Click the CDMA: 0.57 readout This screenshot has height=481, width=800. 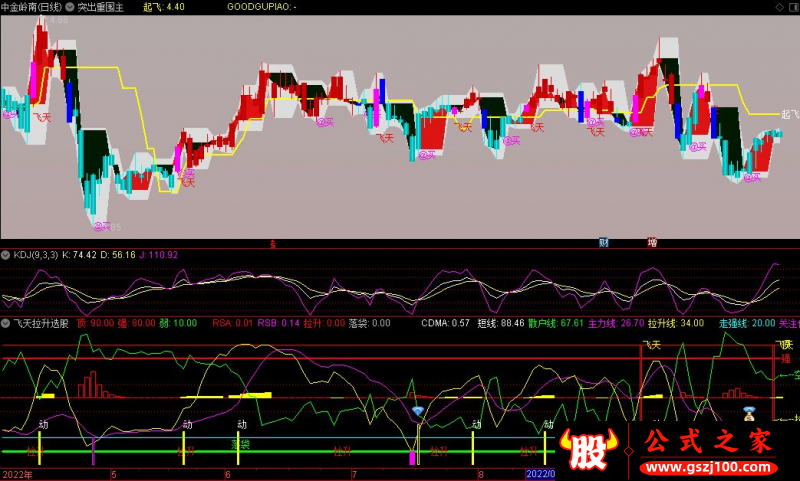pyautogui.click(x=445, y=323)
